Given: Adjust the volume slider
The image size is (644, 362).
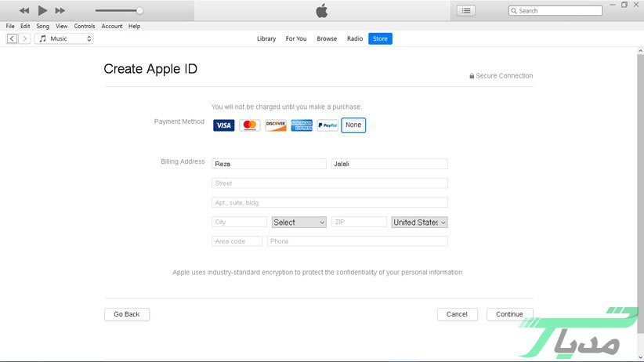Looking at the screenshot, I should (x=139, y=11).
